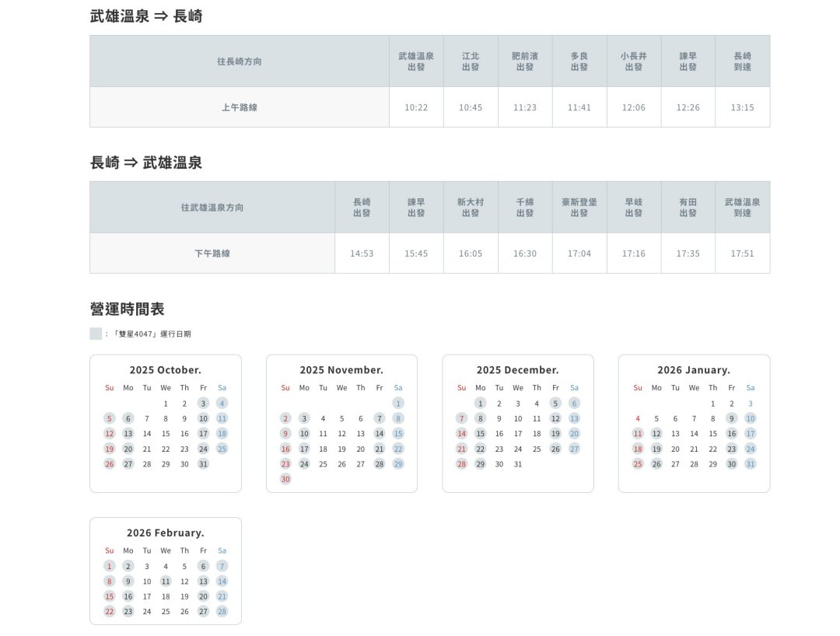The image size is (840, 636).
Task: Click November 14 in the calendar
Action: [380, 434]
